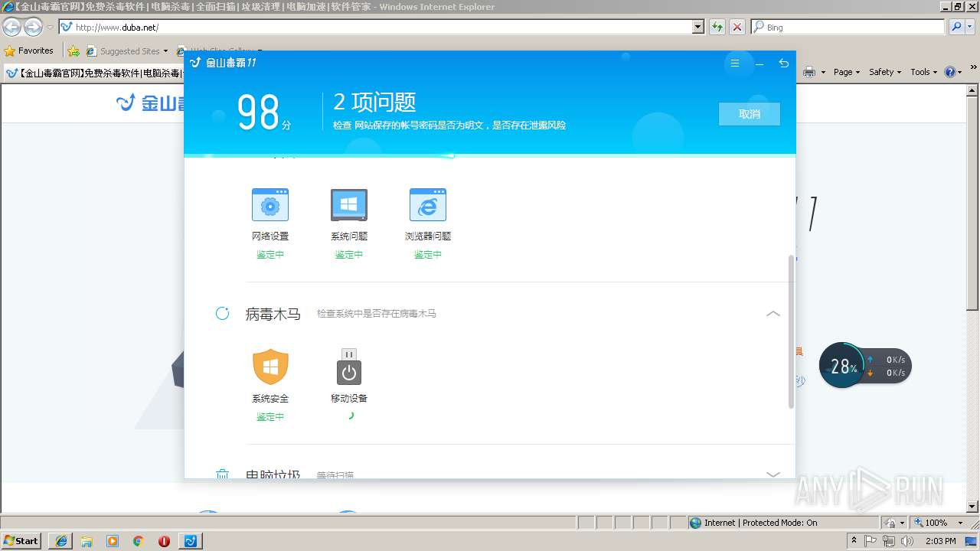Click the volume speaker tray icon
Screen dimensions: 980x551
coord(907,541)
